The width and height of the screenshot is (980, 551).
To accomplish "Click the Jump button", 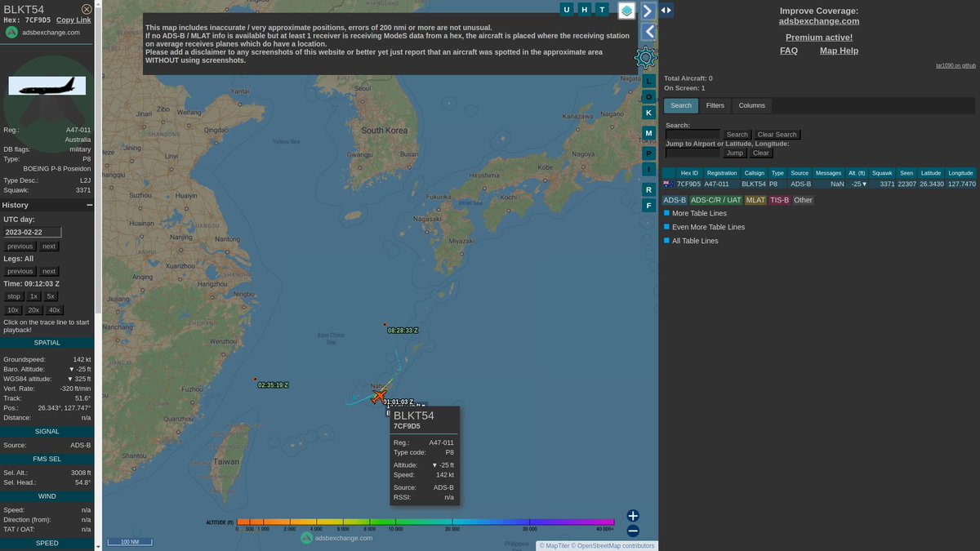I will coord(735,153).
